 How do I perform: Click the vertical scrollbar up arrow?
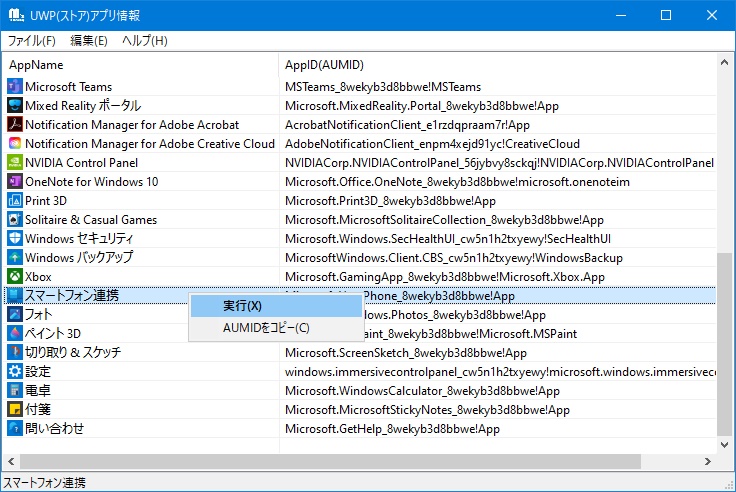(x=724, y=62)
